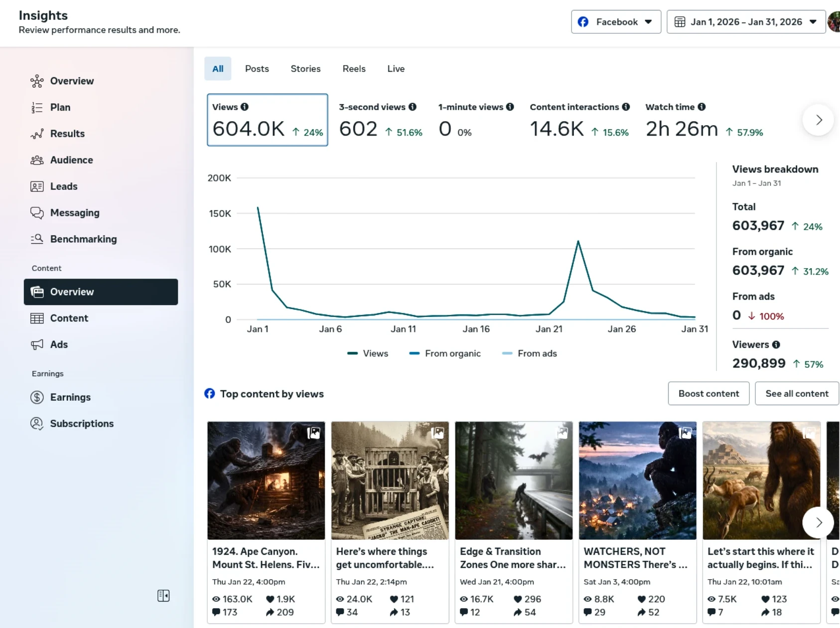Click the Leads contact card icon
The height and width of the screenshot is (628, 840).
pyautogui.click(x=37, y=186)
